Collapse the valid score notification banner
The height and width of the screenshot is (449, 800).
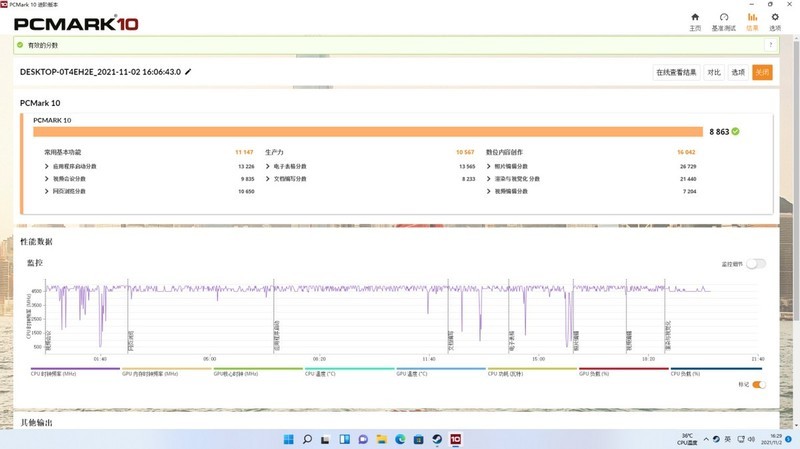771,45
